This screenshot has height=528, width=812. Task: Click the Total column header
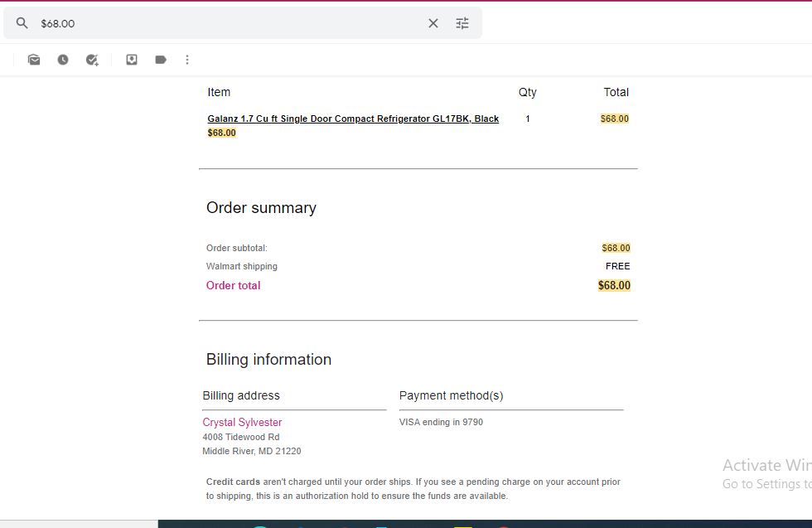tap(616, 92)
